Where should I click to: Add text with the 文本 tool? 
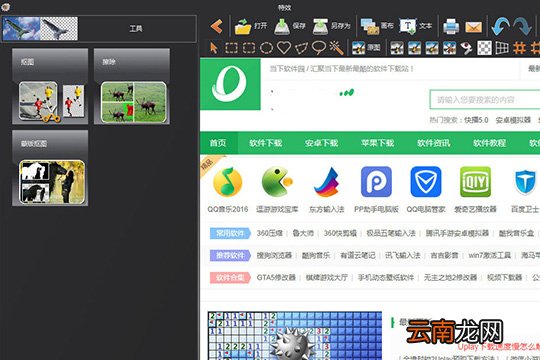click(415, 26)
